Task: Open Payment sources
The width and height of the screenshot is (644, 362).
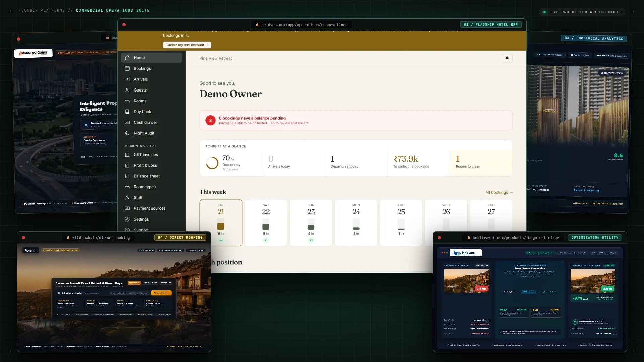Action: [152, 208]
